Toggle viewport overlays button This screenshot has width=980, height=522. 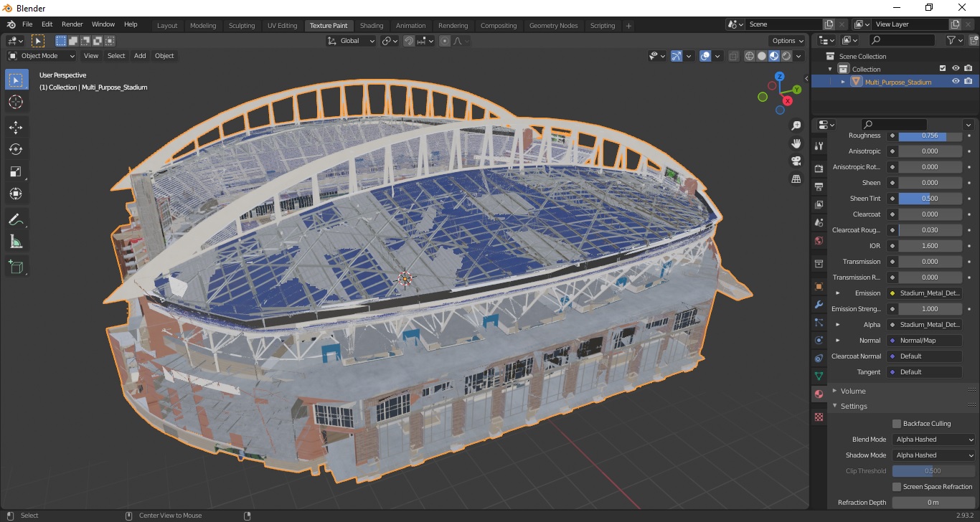pyautogui.click(x=705, y=56)
